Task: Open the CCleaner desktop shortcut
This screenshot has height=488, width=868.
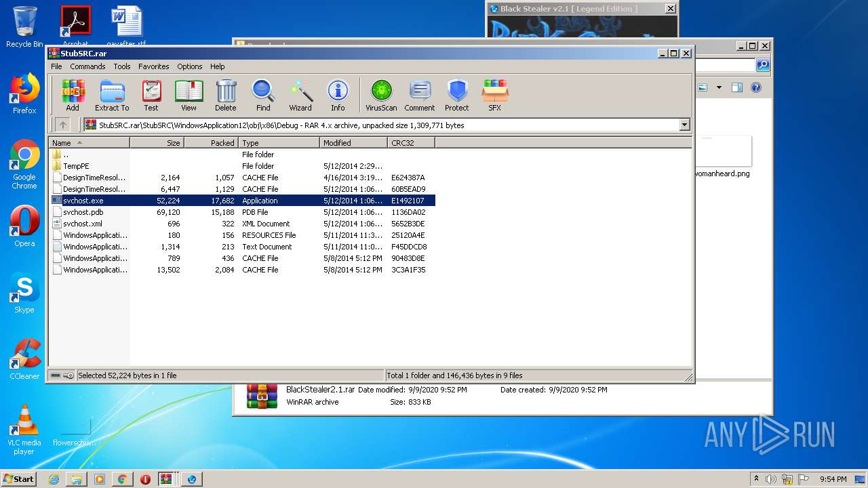Action: tap(24, 359)
